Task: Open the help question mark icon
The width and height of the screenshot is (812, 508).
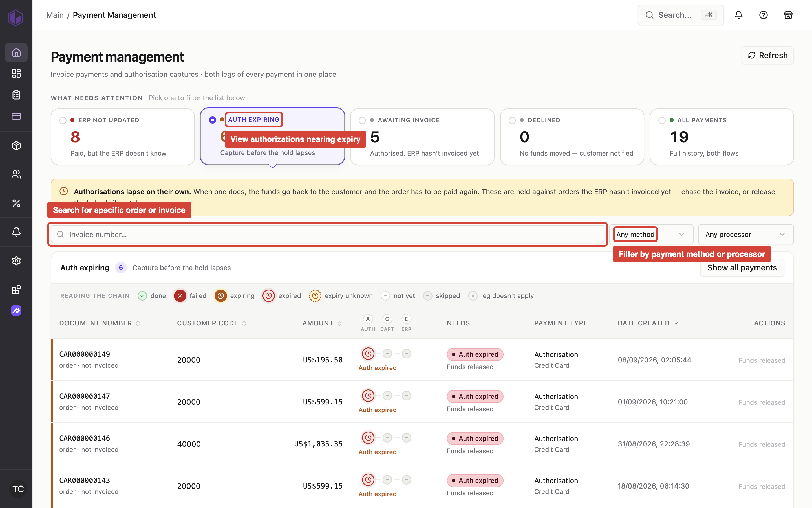Action: click(763, 15)
